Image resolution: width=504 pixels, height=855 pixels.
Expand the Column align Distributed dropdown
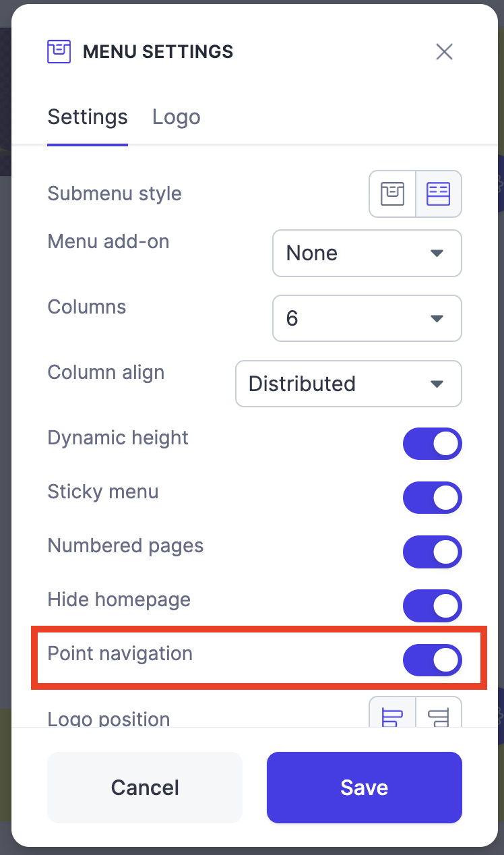[x=348, y=384]
